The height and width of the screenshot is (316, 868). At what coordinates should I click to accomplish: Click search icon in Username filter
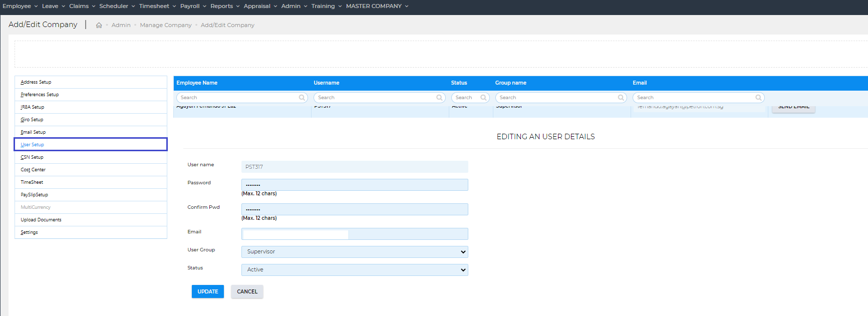[x=439, y=98]
